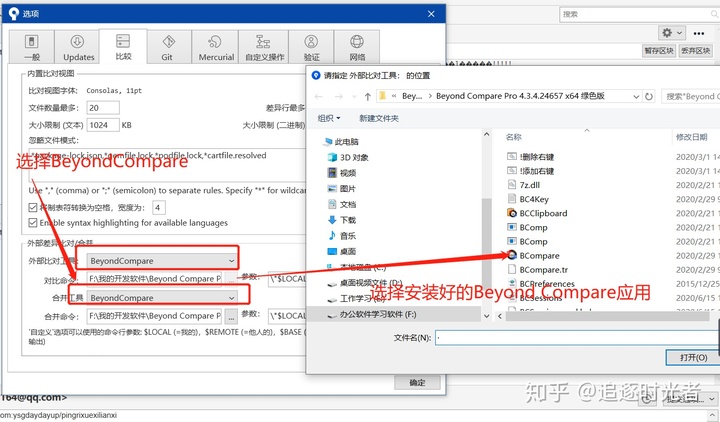Screen dimensions: 720x422
Task: Click the 文件名(N) input field
Action: point(578,338)
